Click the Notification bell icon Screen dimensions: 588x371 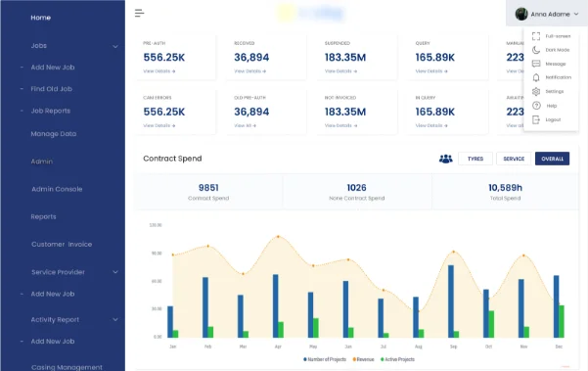point(536,77)
